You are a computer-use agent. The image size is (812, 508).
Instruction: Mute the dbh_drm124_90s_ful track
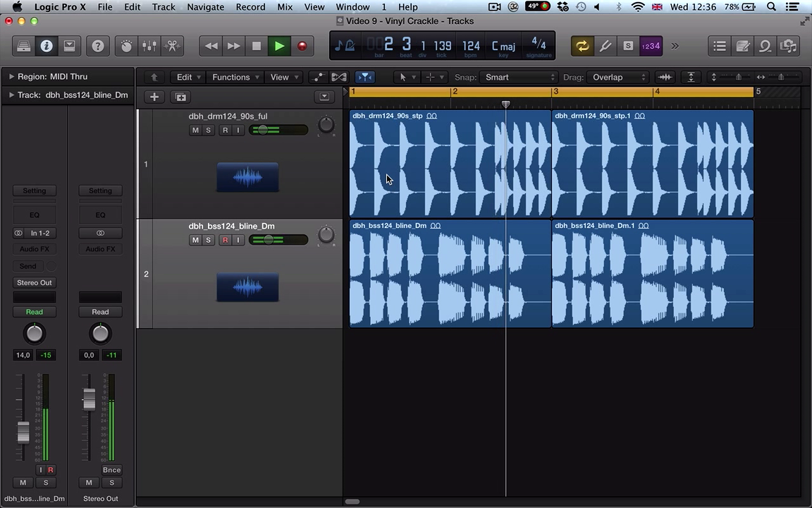tap(195, 130)
